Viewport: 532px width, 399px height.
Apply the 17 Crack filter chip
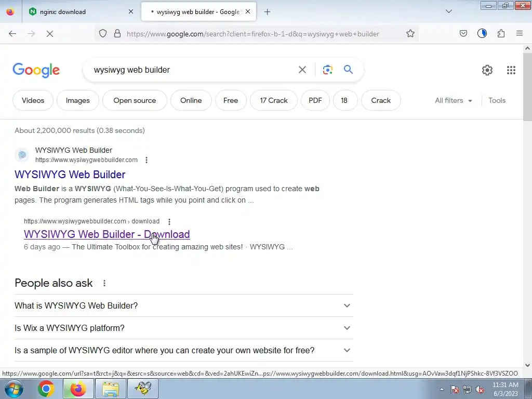pos(274,100)
